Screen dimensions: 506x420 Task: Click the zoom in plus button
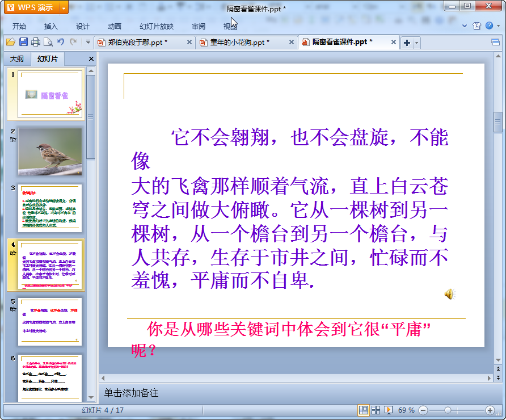coord(490,410)
